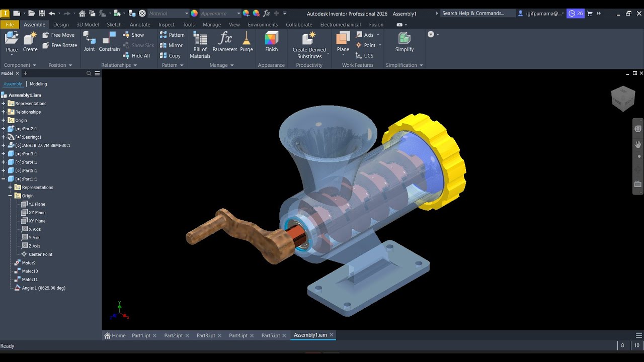The height and width of the screenshot is (362, 644).
Task: Choose the Constrain tool
Action: click(x=109, y=42)
